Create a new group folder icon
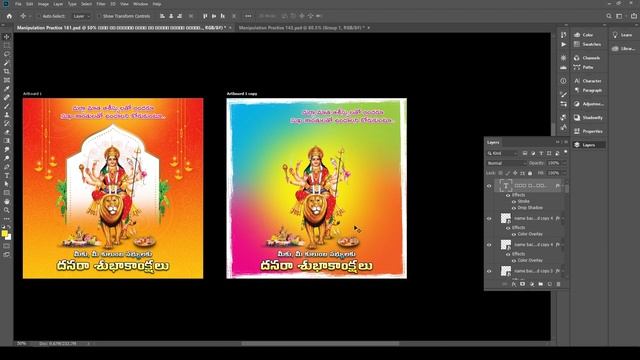Screen dimensions: 640x360 [x=540, y=284]
